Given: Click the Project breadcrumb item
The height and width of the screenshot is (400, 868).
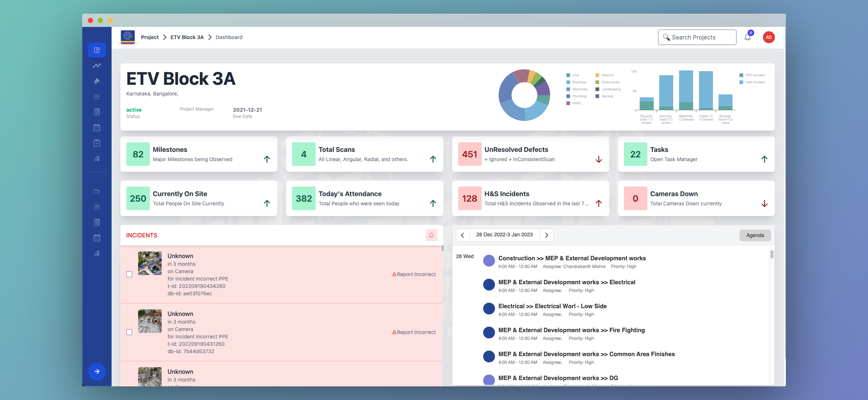Looking at the screenshot, I should tap(150, 37).
